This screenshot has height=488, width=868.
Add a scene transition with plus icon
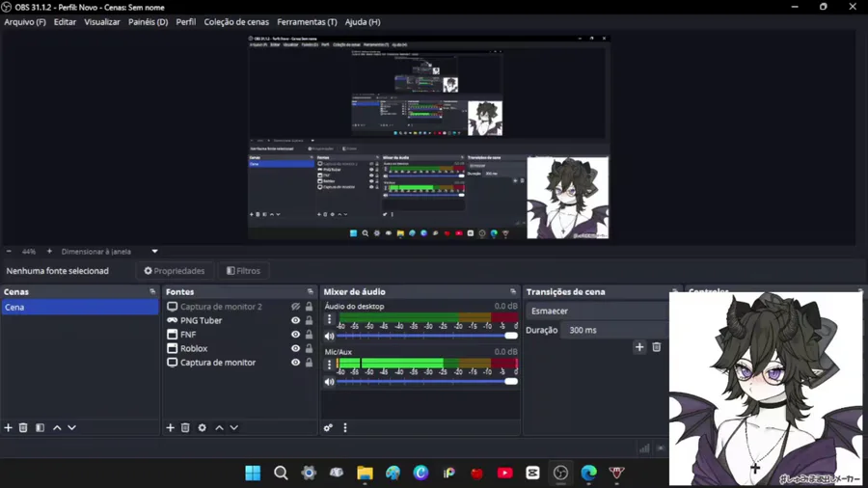639,347
